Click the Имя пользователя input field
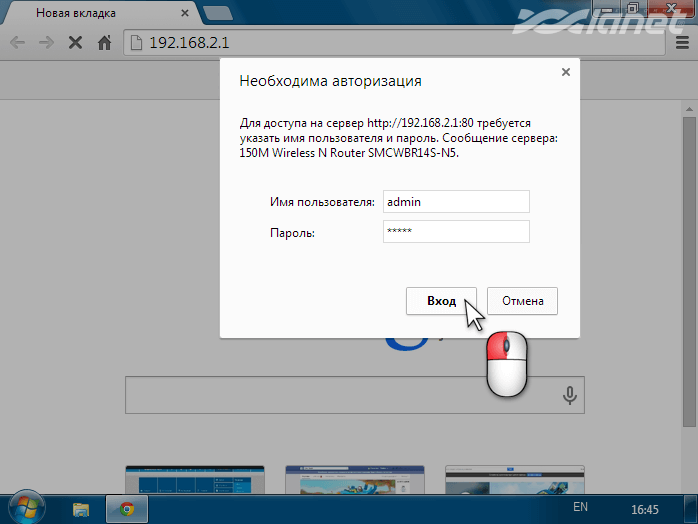698x524 pixels. [456, 202]
